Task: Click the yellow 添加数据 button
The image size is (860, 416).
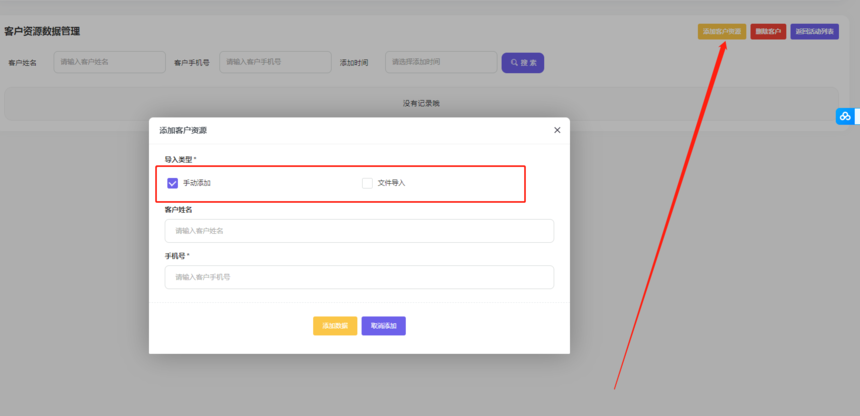Action: point(335,326)
